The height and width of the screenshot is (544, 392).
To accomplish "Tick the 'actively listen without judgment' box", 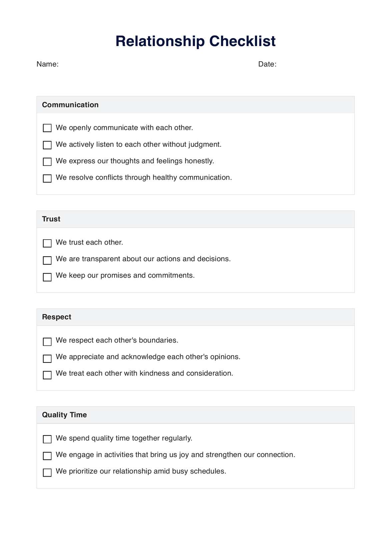I will click(x=47, y=145).
